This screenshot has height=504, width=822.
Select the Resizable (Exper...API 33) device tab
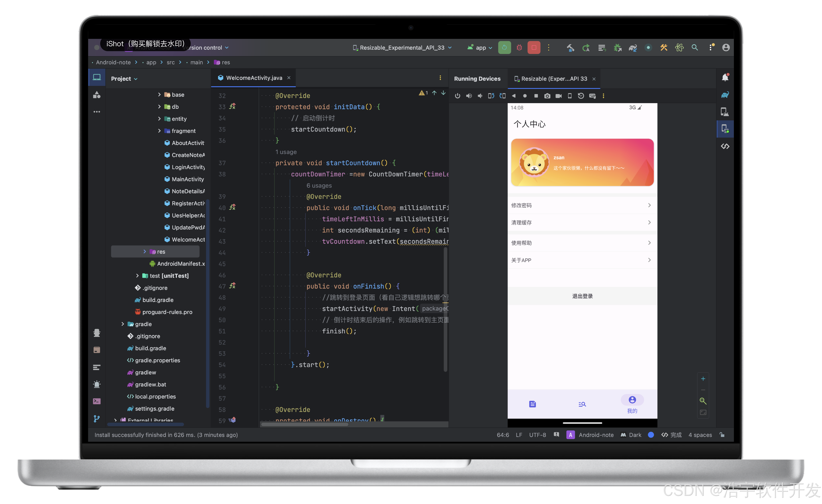pyautogui.click(x=554, y=79)
